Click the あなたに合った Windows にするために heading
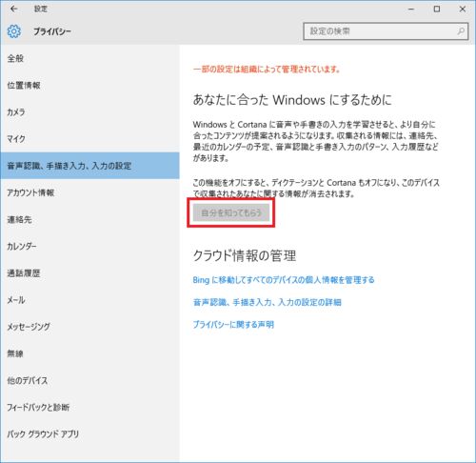Viewport: 476px width, 463px height. [x=292, y=100]
